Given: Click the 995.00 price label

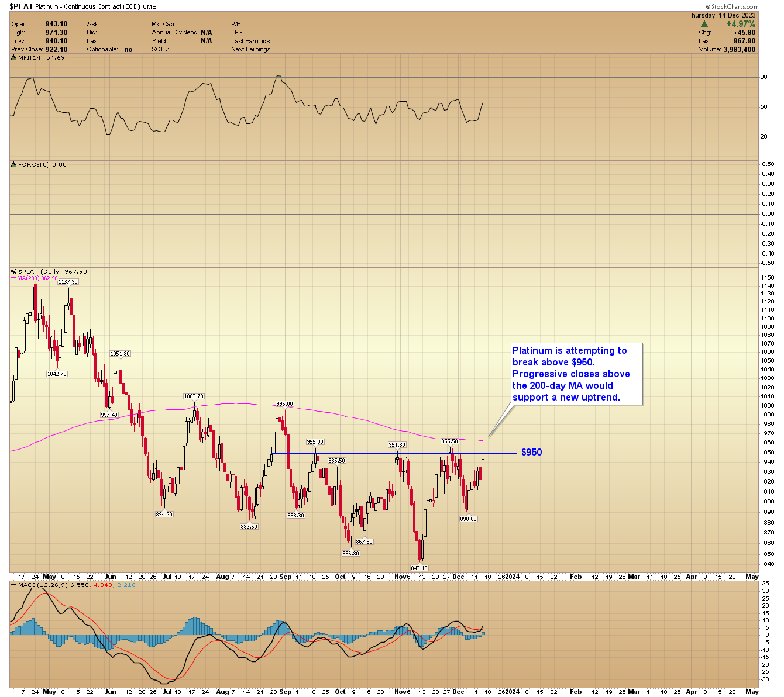Looking at the screenshot, I should pos(284,404).
